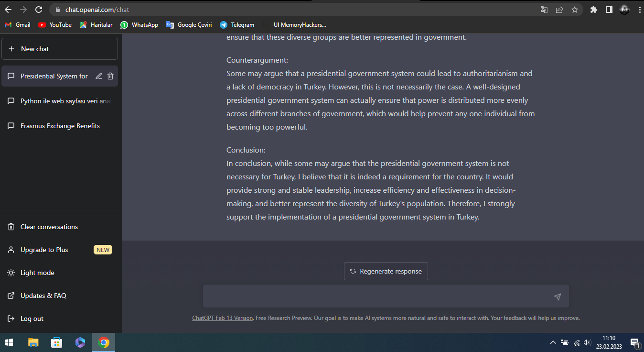Open WhatsApp bookmark
Image resolution: width=644 pixels, height=352 pixels.
[139, 25]
